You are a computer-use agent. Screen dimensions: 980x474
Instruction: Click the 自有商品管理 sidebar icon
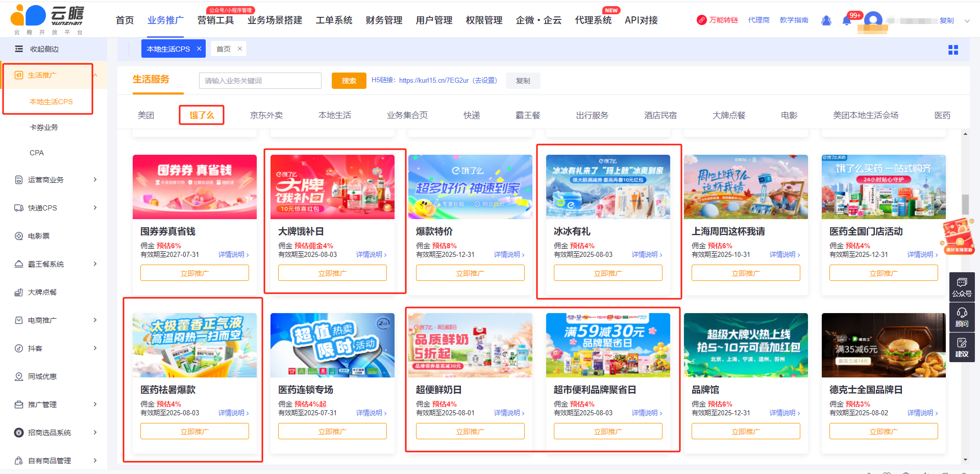[19, 461]
